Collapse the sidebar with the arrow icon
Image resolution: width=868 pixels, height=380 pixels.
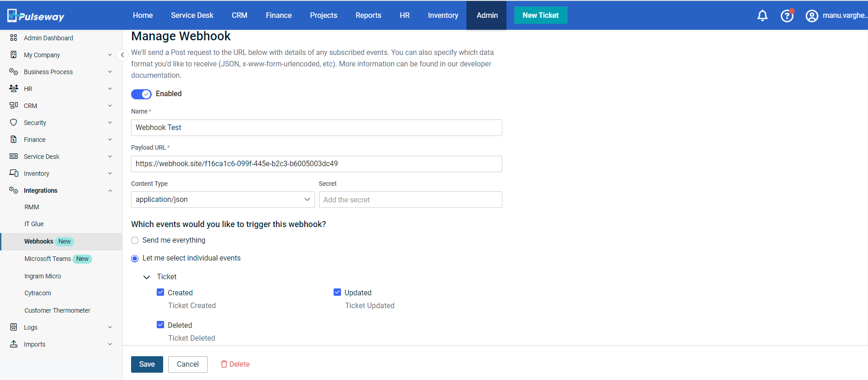tap(122, 55)
